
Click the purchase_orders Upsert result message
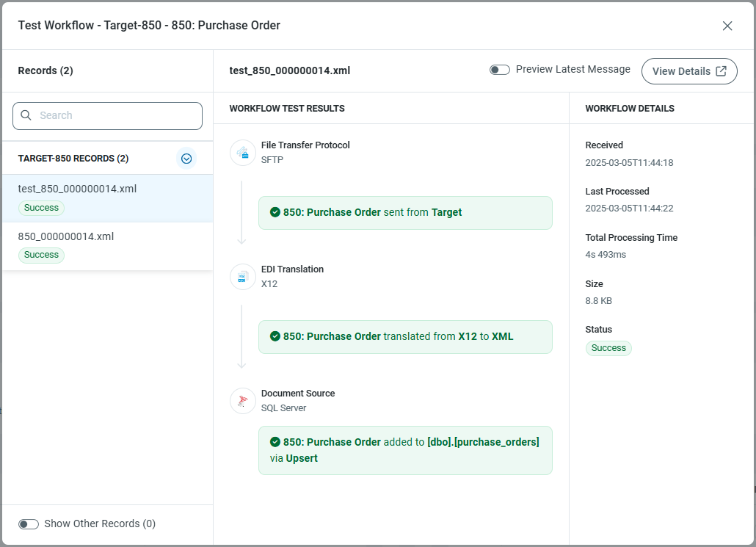[405, 450]
